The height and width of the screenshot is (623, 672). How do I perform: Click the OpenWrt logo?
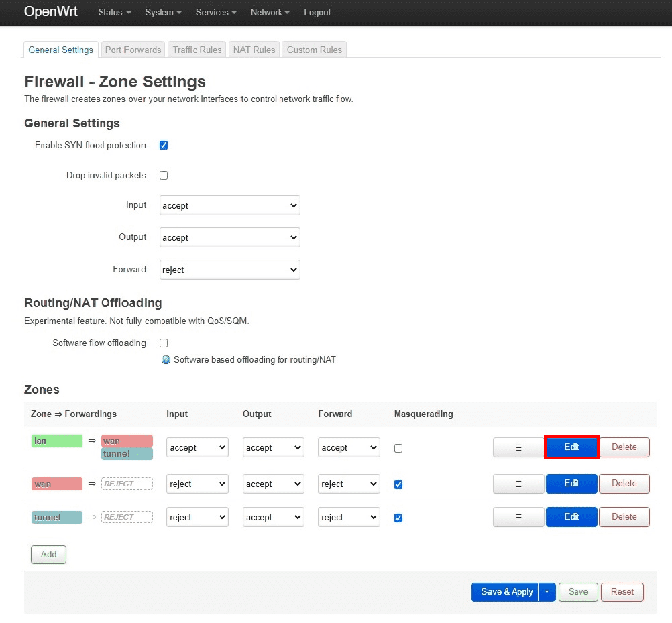[x=51, y=12]
